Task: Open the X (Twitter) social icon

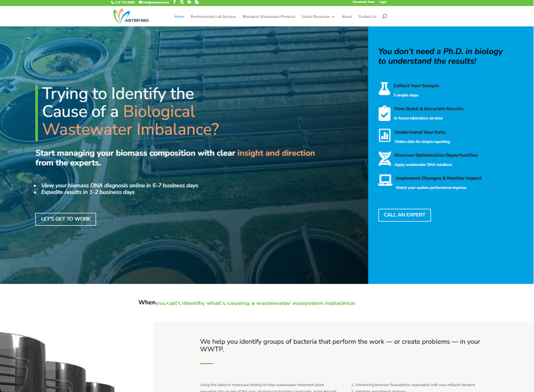Action: 182,2
